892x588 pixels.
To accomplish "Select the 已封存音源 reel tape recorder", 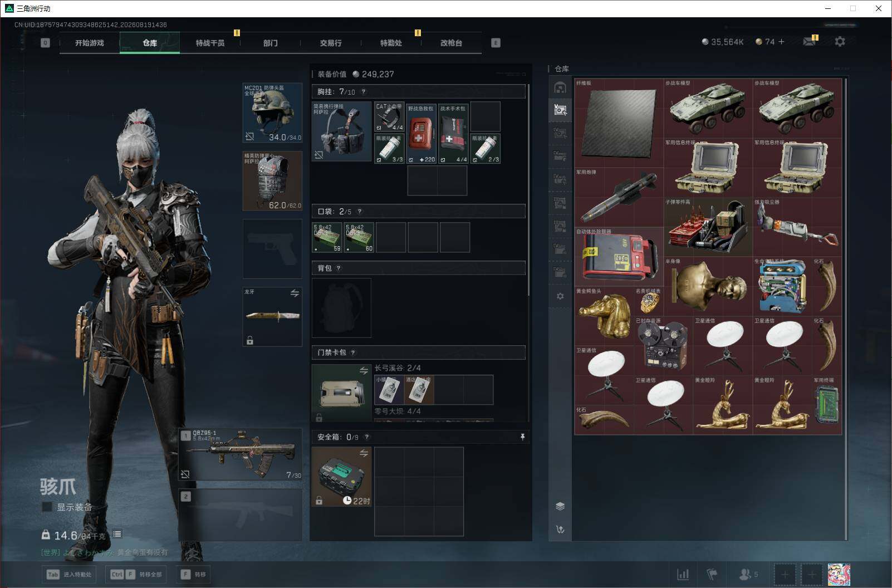I will pyautogui.click(x=663, y=345).
